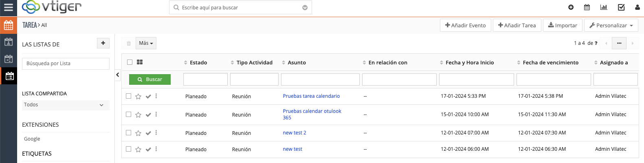The image size is (644, 163).
Task: Open the user profile icon
Action: coord(637,7)
